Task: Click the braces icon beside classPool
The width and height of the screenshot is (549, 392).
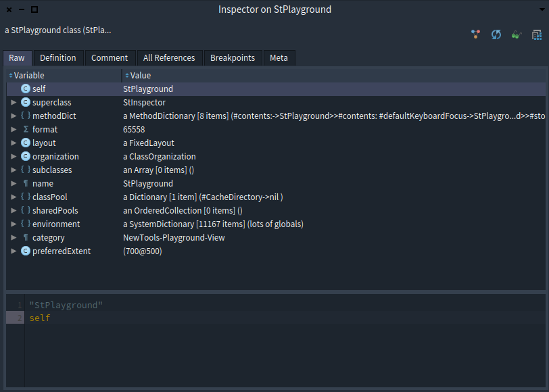Action: [x=26, y=197]
